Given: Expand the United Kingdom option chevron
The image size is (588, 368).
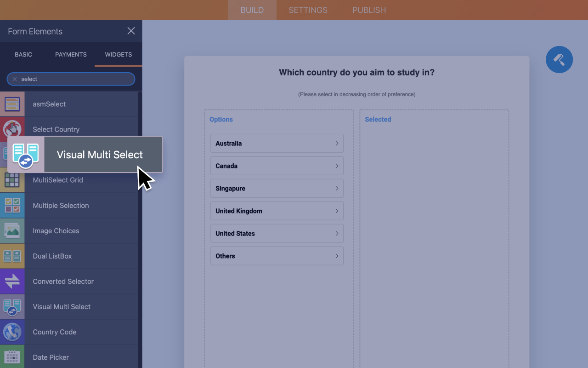Looking at the screenshot, I should 337,211.
